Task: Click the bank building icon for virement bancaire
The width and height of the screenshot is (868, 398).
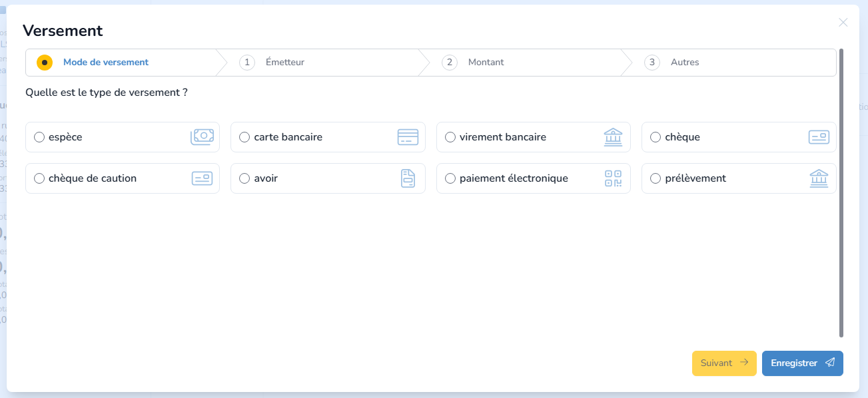Action: tap(613, 137)
